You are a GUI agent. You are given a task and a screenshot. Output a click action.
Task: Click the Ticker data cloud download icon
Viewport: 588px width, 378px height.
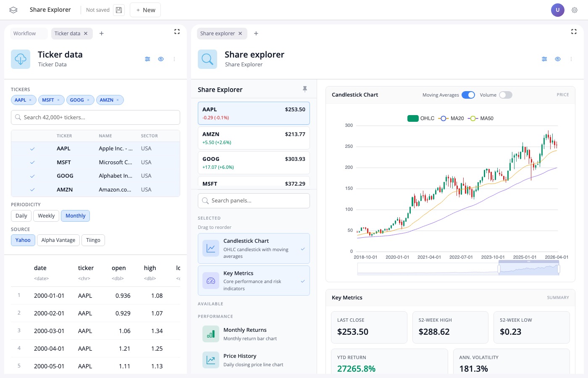(x=21, y=59)
